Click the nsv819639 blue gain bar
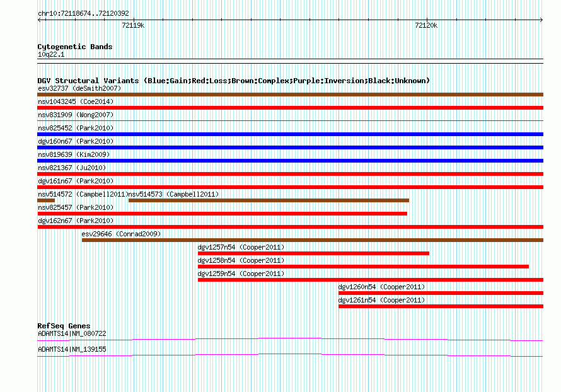 coord(290,161)
